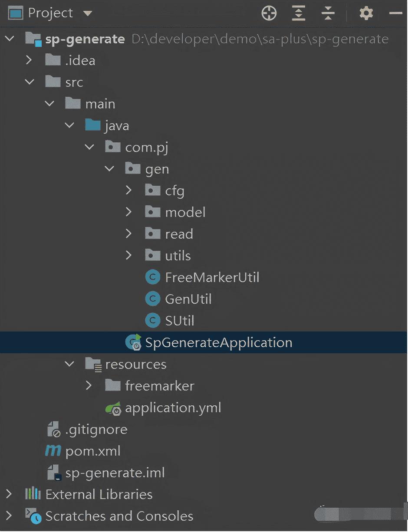Expand the freemarker resources folder
Viewport: 408px width, 532px height.
coord(89,385)
